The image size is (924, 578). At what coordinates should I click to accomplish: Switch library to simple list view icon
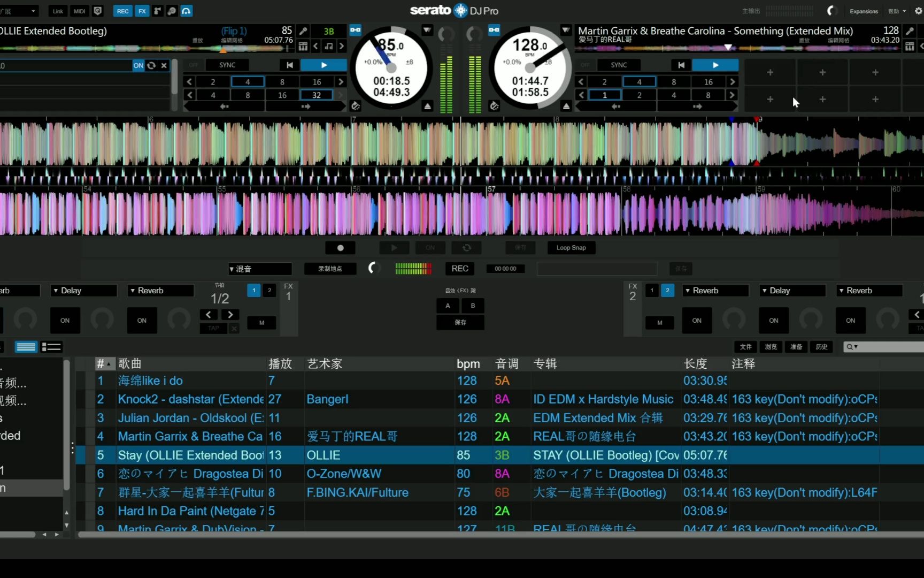pyautogui.click(x=26, y=347)
